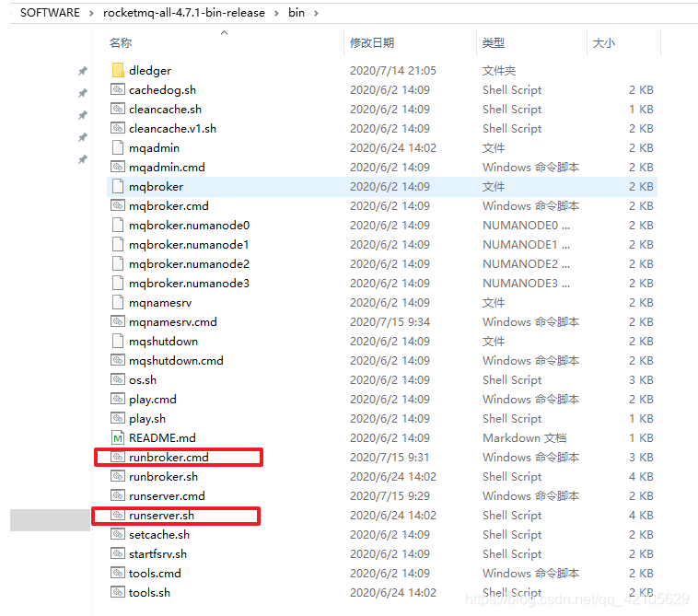
Task: Click the cachedog.sh file icon
Action: point(118,89)
